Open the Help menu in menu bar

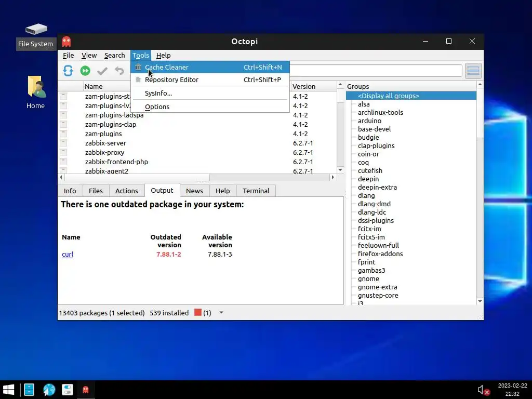pos(163,55)
